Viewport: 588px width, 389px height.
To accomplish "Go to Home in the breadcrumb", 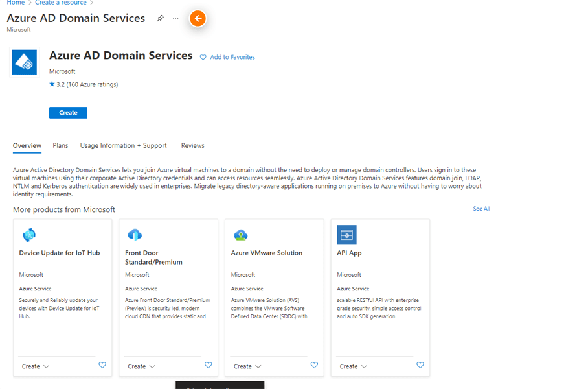I will point(16,3).
